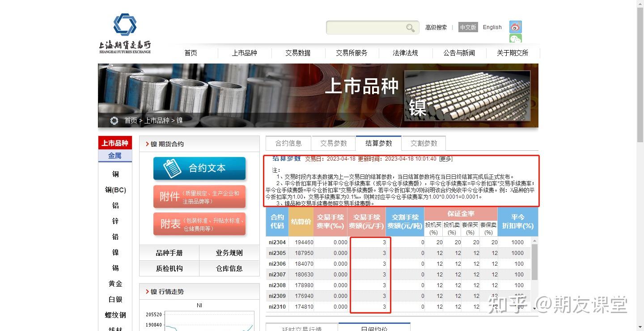Expand the 上市品种 navigation menu
This screenshot has width=644, height=331.
tap(245, 52)
